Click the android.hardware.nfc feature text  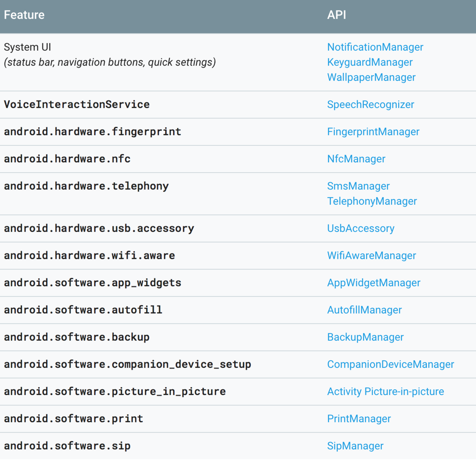point(67,159)
